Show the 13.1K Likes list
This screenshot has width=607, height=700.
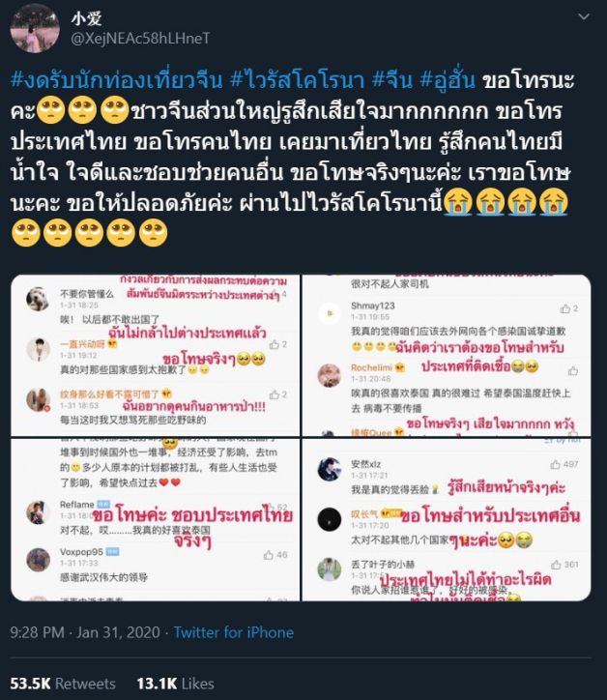pos(175,684)
